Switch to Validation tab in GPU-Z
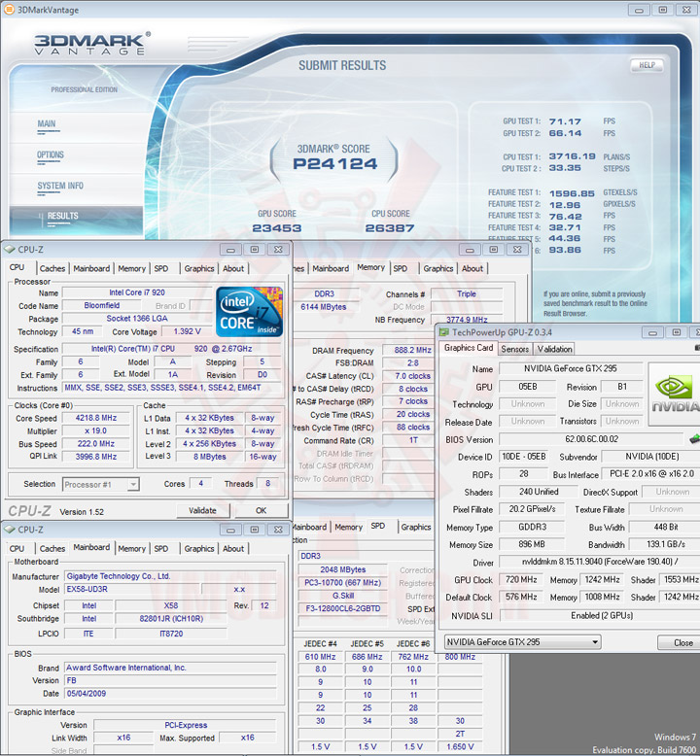The height and width of the screenshot is (756, 700). [554, 349]
